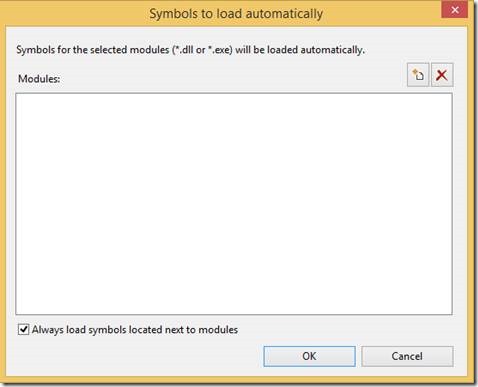Close the Symbols to load automatically dialog
Viewport: 478px width, 387px height.
click(455, 10)
